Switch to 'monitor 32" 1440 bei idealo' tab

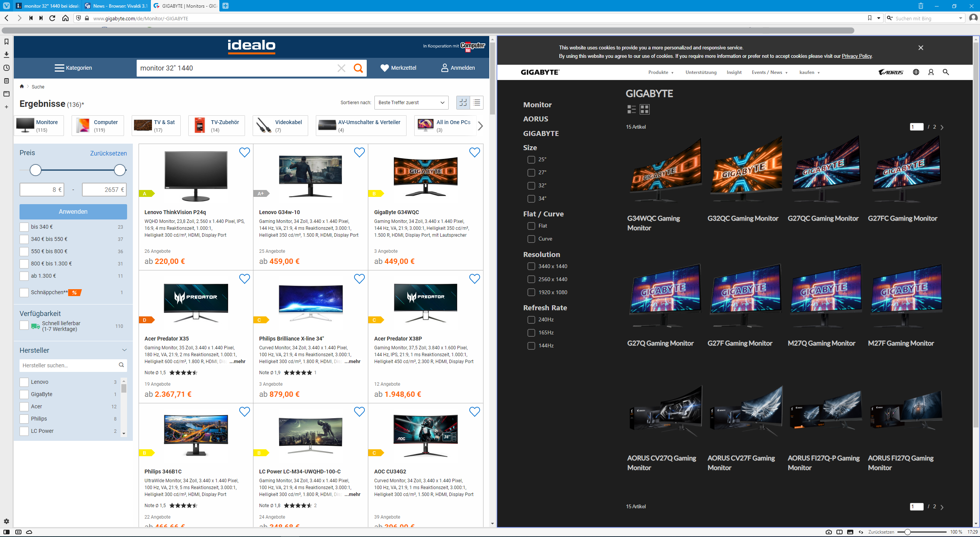tap(48, 6)
